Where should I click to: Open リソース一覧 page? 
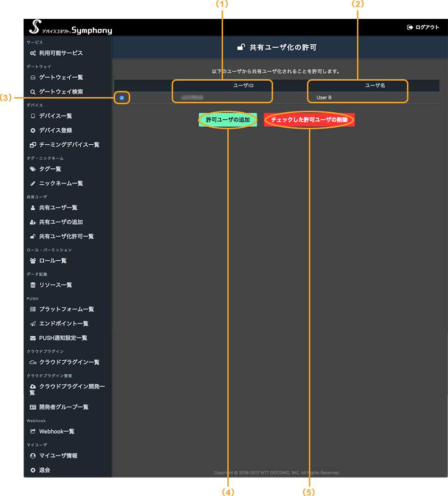click(55, 285)
